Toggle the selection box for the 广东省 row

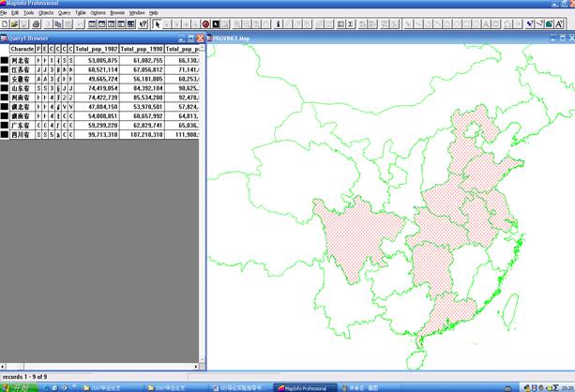pyautogui.click(x=5, y=125)
